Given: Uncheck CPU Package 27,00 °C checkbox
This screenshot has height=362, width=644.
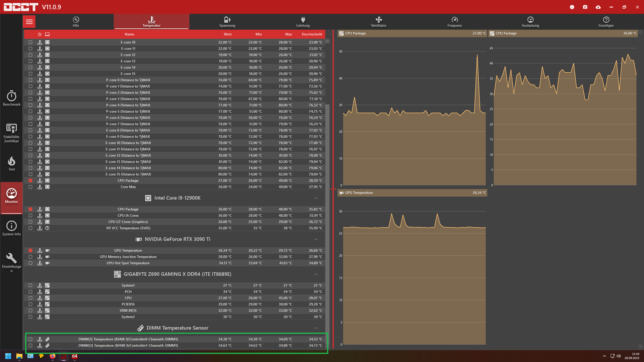Looking at the screenshot, I should tap(30, 180).
